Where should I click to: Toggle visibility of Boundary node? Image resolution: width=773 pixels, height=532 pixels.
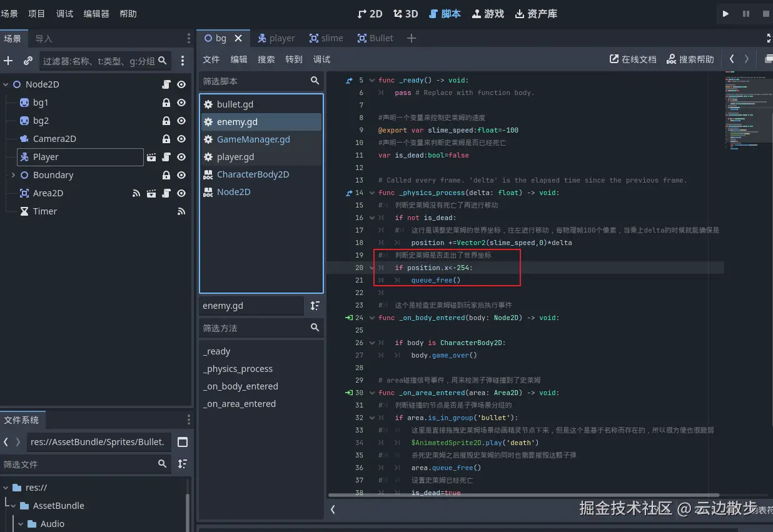(181, 175)
